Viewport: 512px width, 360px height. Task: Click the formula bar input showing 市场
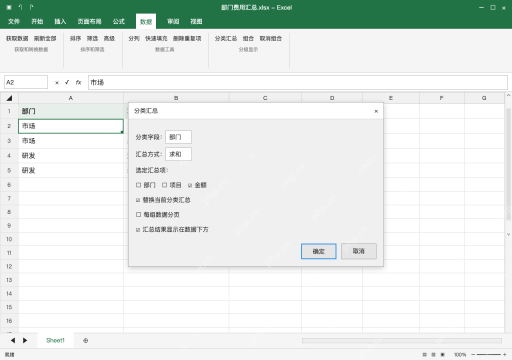(298, 82)
